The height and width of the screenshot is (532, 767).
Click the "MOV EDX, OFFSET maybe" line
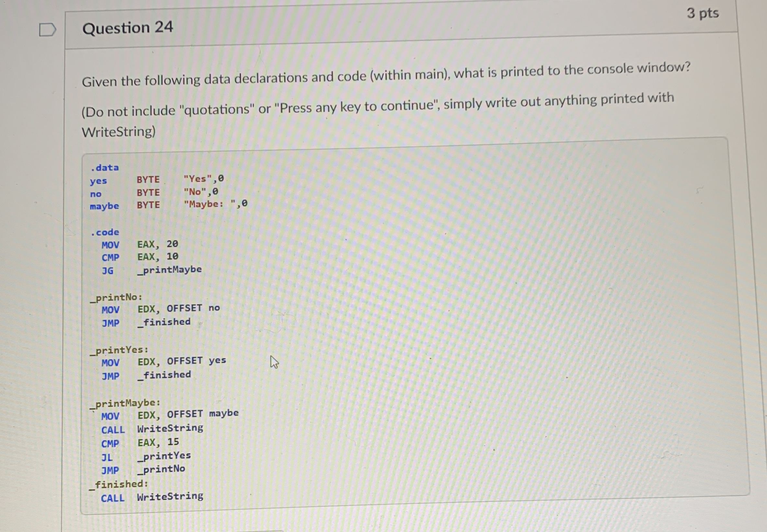(170, 415)
